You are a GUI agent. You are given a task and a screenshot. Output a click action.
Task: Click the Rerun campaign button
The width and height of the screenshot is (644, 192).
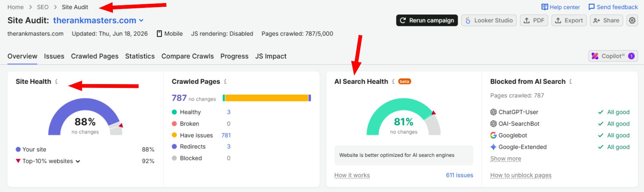[x=427, y=20]
